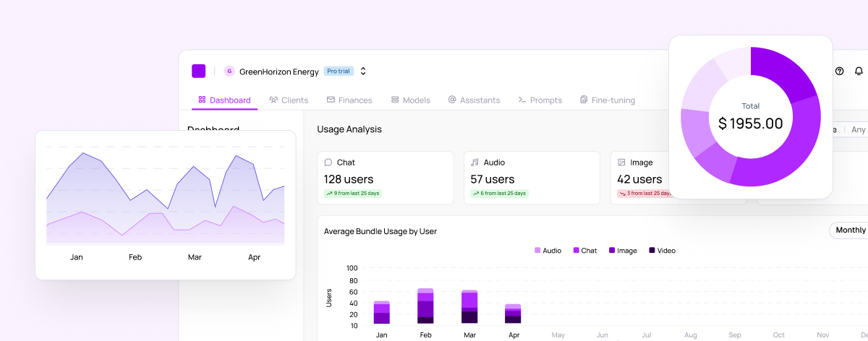Switch to the Clients tab

click(289, 100)
